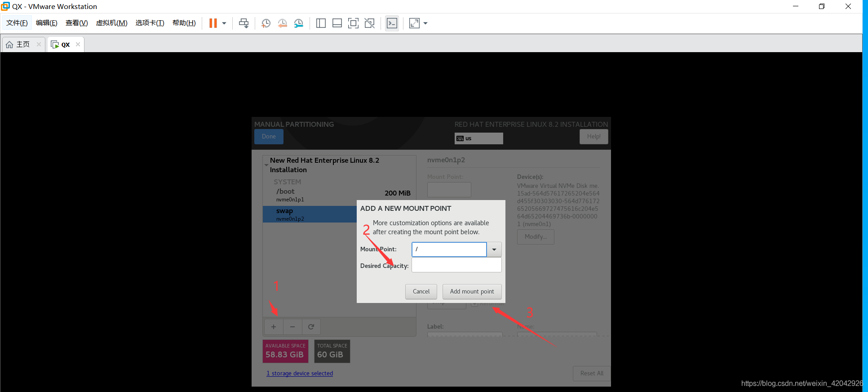Click the Desired Capacity input field
The image size is (868, 392).
456,265
